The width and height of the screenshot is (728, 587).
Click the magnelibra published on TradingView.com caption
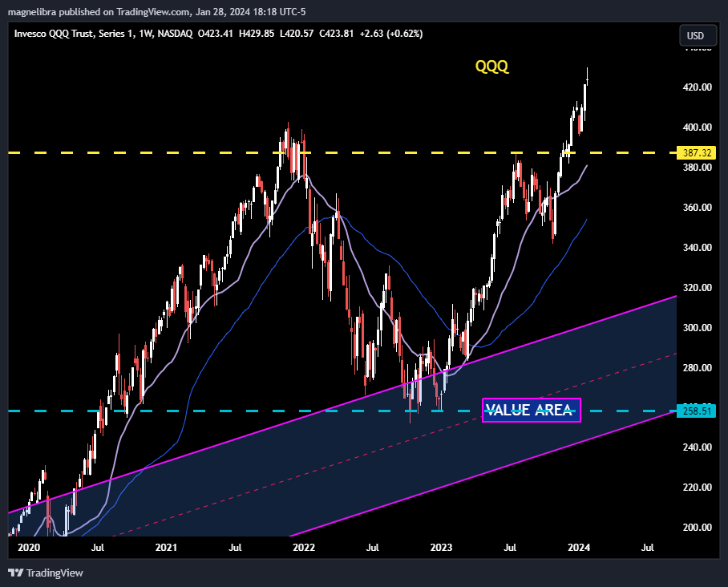(157, 12)
